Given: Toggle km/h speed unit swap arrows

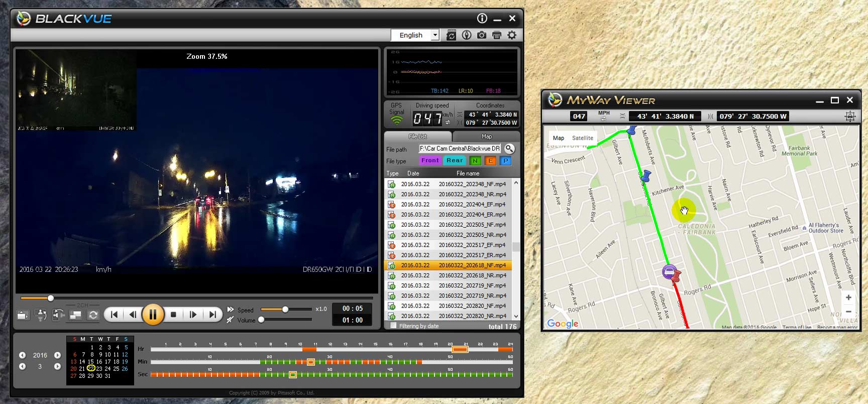Looking at the screenshot, I should (x=448, y=122).
